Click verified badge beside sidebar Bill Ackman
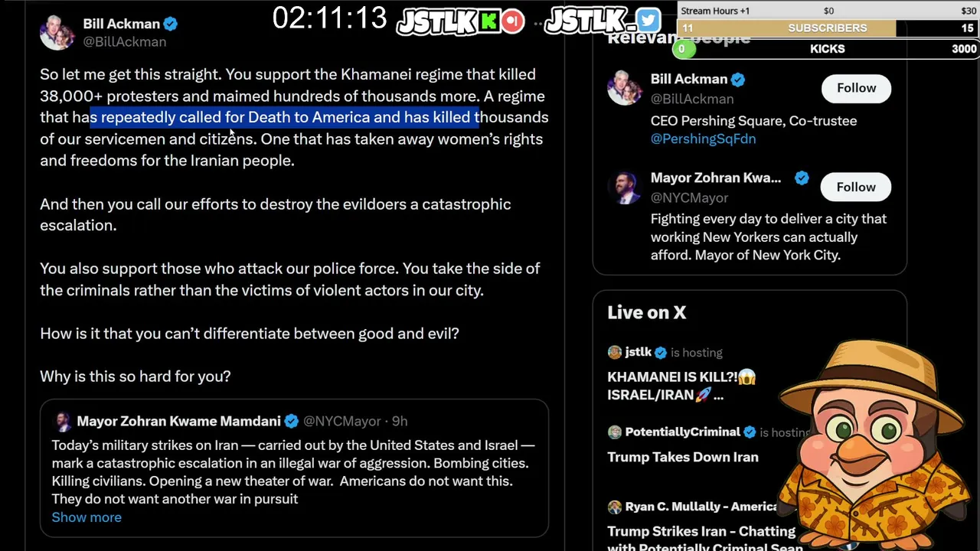Viewport: 980px width, 551px height. coord(737,79)
